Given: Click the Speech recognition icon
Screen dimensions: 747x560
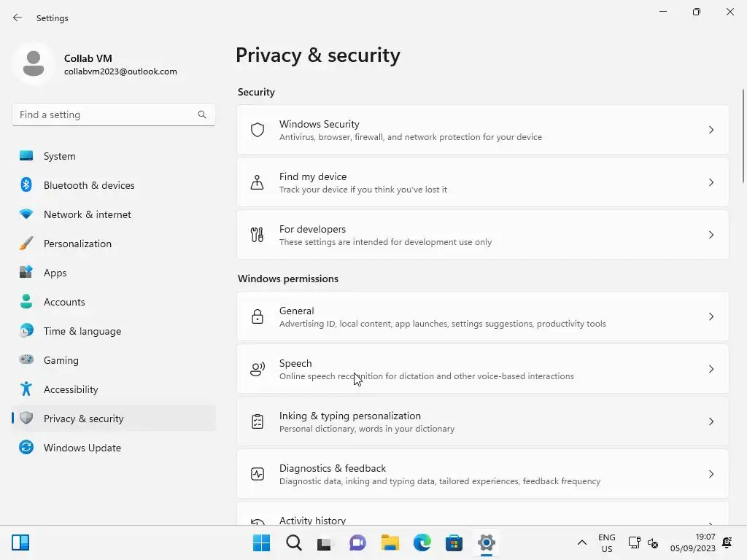Looking at the screenshot, I should click(x=258, y=369).
